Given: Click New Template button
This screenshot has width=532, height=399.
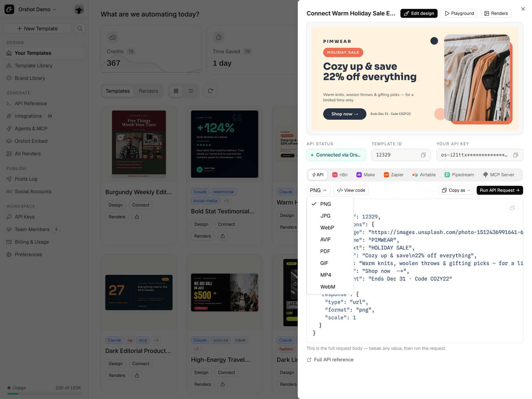Looking at the screenshot, I should click(37, 29).
